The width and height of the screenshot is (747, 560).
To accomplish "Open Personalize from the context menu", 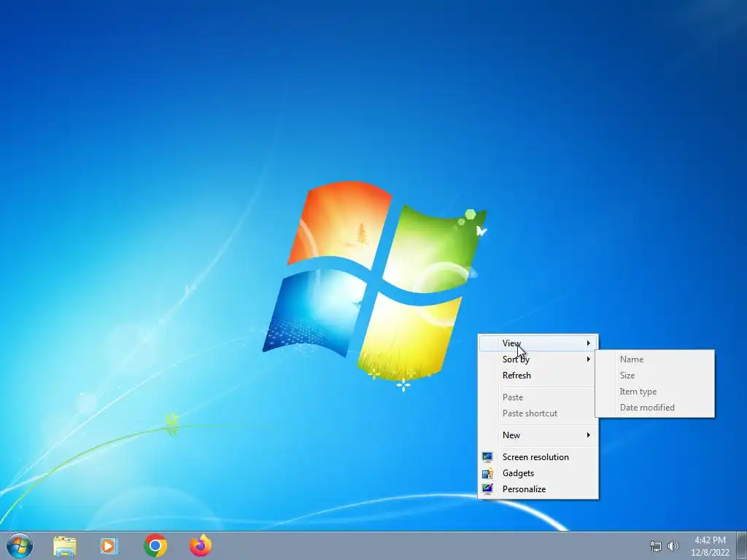I will coord(538,489).
